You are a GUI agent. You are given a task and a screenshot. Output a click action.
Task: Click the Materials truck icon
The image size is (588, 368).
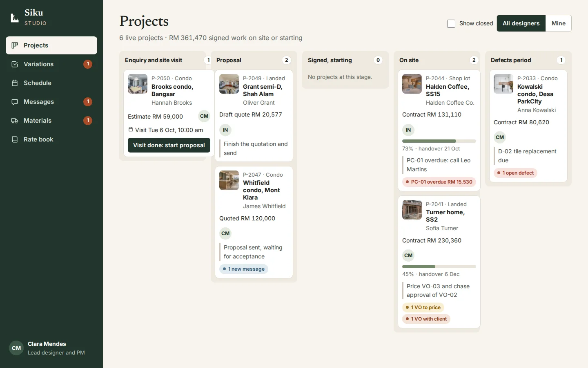tap(15, 121)
